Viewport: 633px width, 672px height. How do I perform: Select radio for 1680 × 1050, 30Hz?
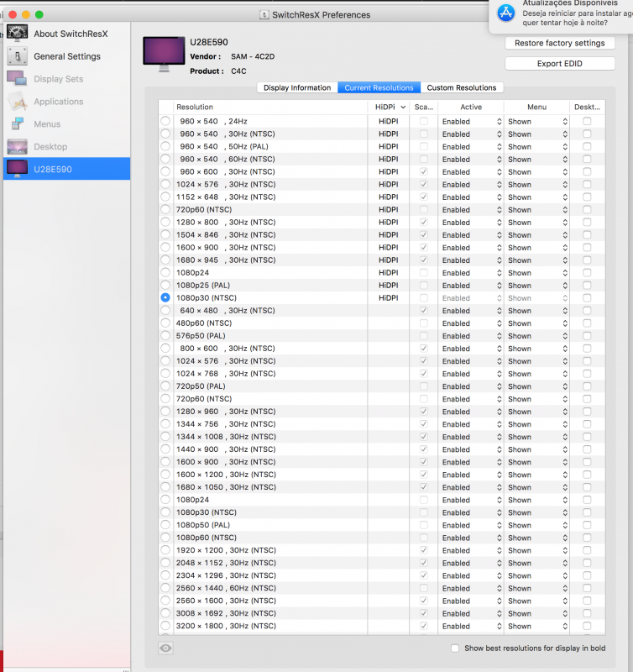pyautogui.click(x=165, y=487)
